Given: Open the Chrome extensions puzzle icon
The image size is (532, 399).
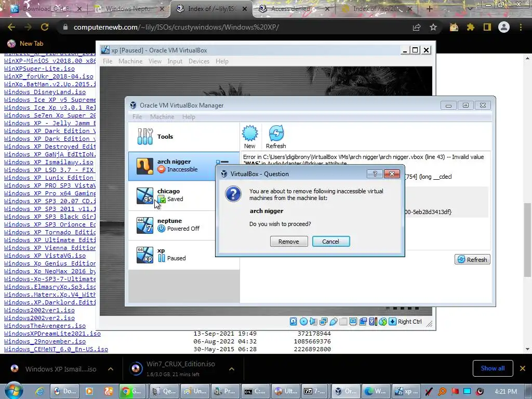Looking at the screenshot, I should (471, 27).
